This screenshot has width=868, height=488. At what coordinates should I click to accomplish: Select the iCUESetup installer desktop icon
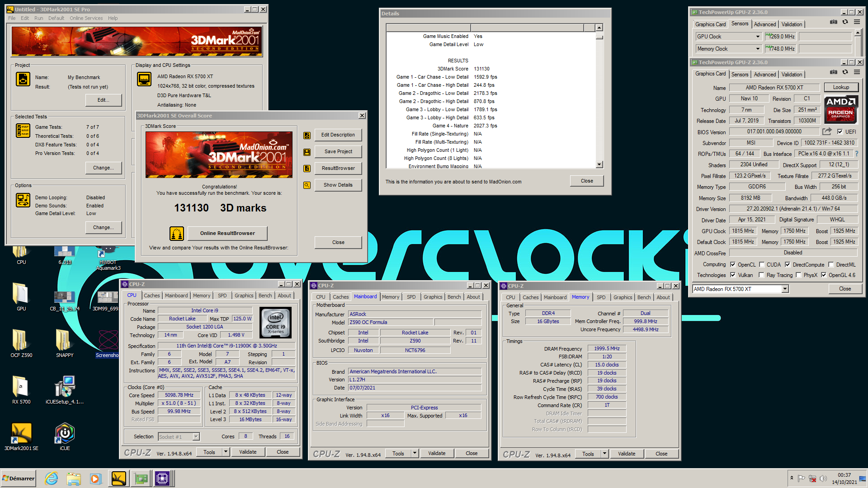[65, 390]
